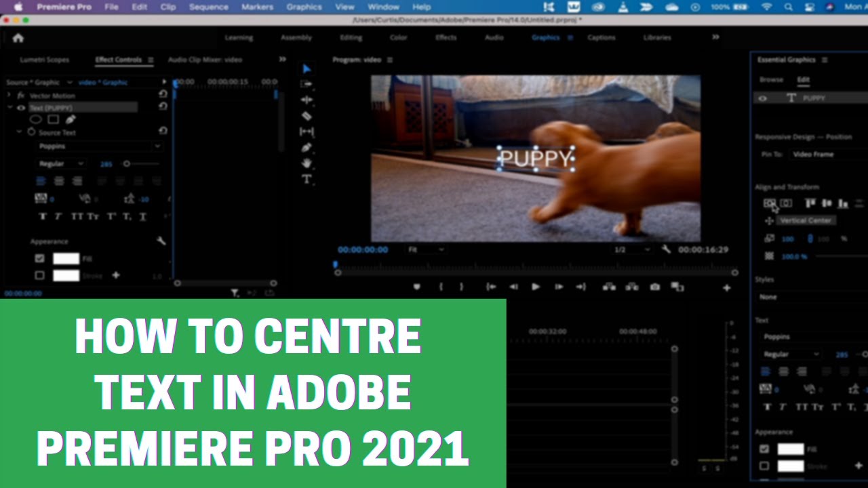Create an ellipse mask in Effect Controls

pyautogui.click(x=35, y=120)
